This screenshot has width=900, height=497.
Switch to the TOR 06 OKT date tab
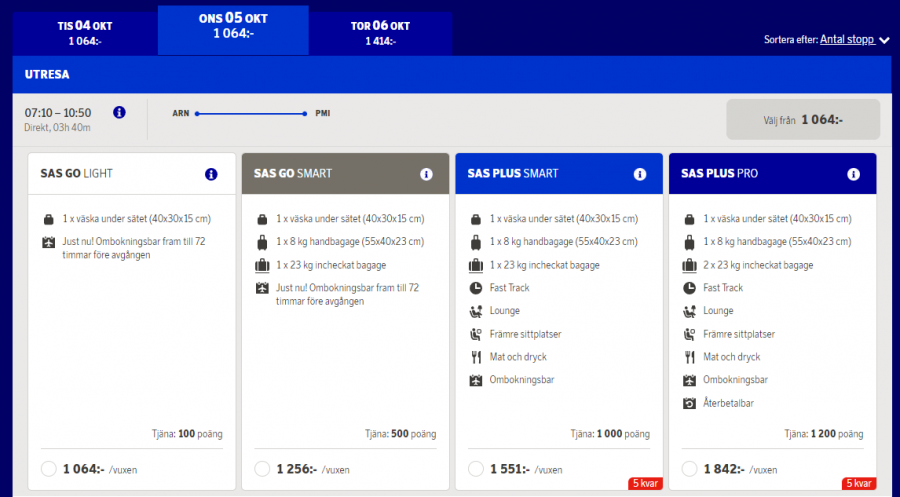(x=380, y=32)
